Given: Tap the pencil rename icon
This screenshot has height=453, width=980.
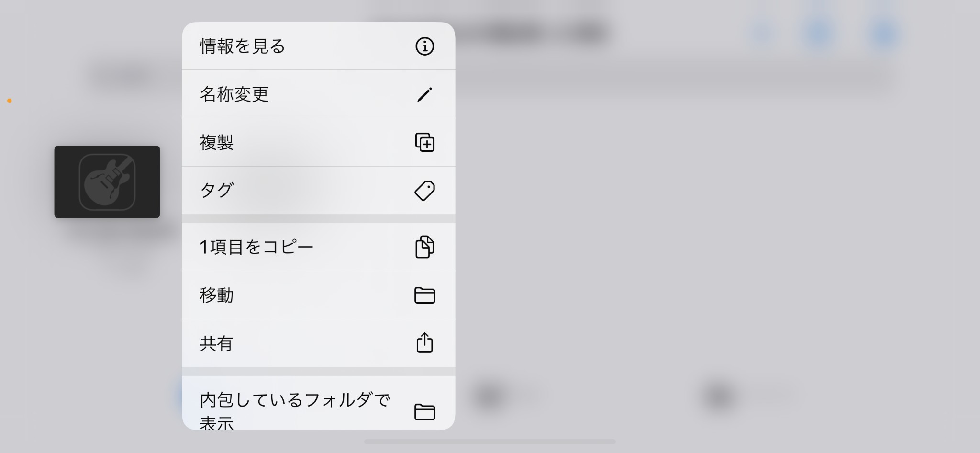Looking at the screenshot, I should 424,94.
